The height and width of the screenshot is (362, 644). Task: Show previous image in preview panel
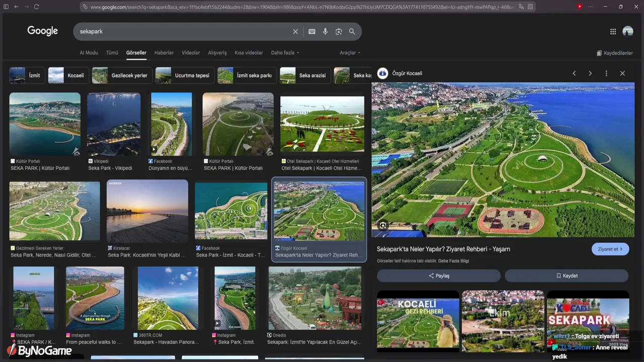574,73
